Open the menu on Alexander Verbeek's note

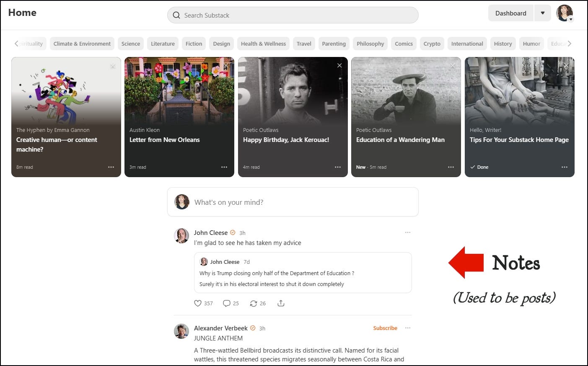click(x=407, y=328)
